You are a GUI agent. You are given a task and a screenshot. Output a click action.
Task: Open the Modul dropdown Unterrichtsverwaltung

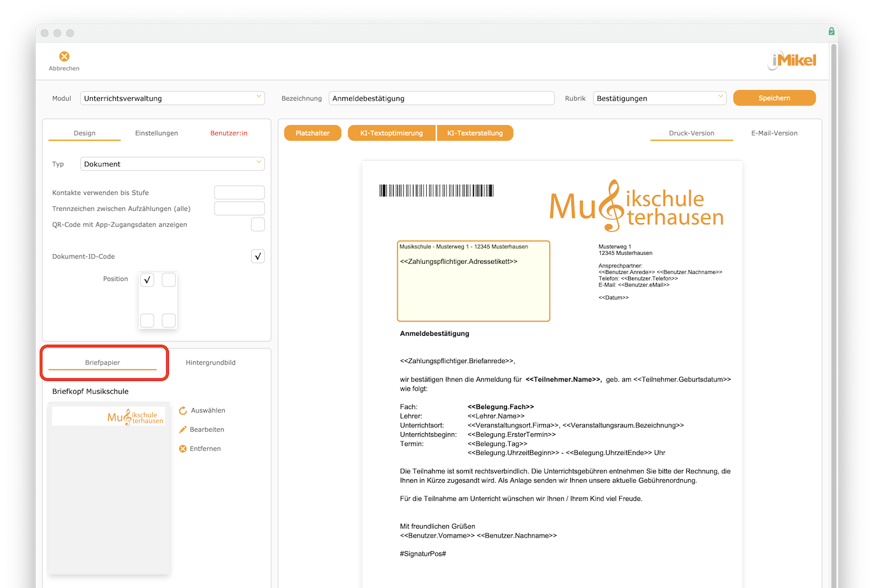tap(173, 98)
